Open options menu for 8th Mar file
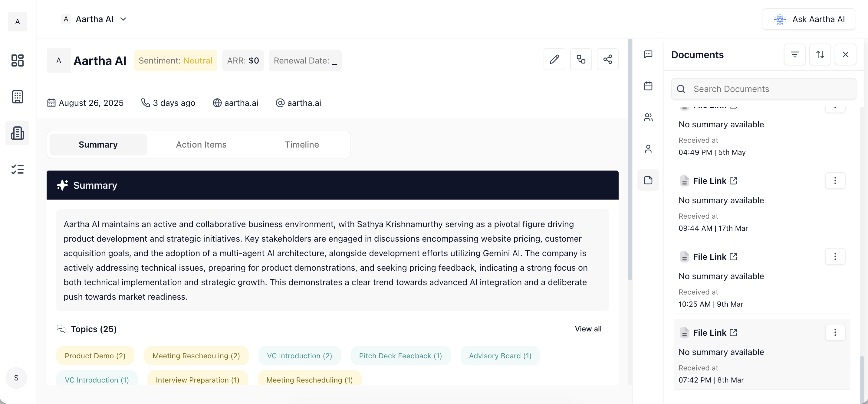Image resolution: width=868 pixels, height=404 pixels. click(x=835, y=333)
